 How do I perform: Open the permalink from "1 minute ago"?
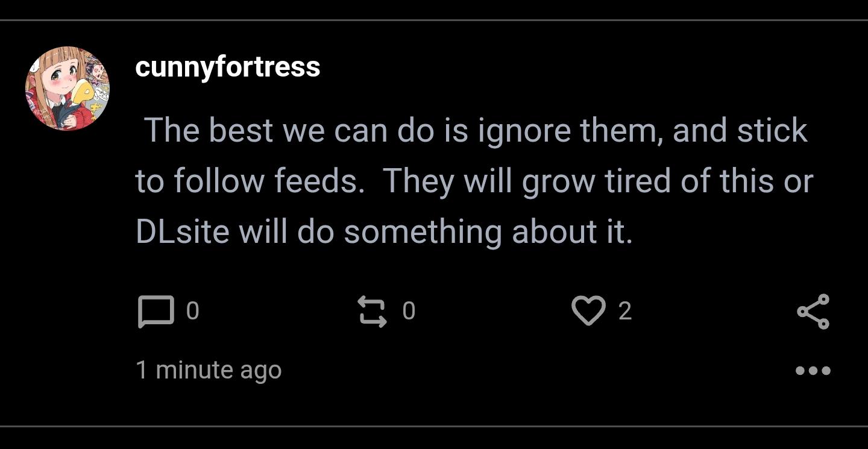coord(209,370)
